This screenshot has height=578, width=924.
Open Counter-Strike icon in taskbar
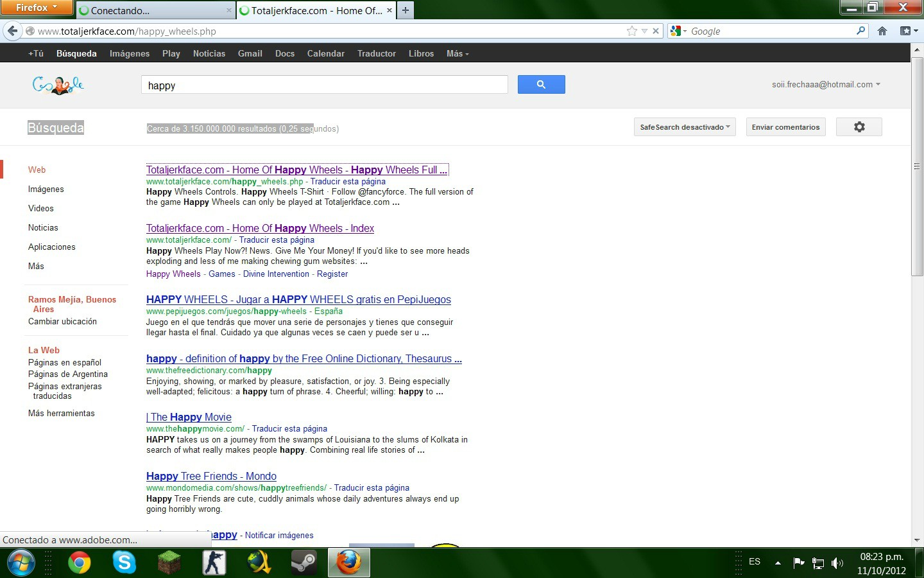(x=214, y=563)
